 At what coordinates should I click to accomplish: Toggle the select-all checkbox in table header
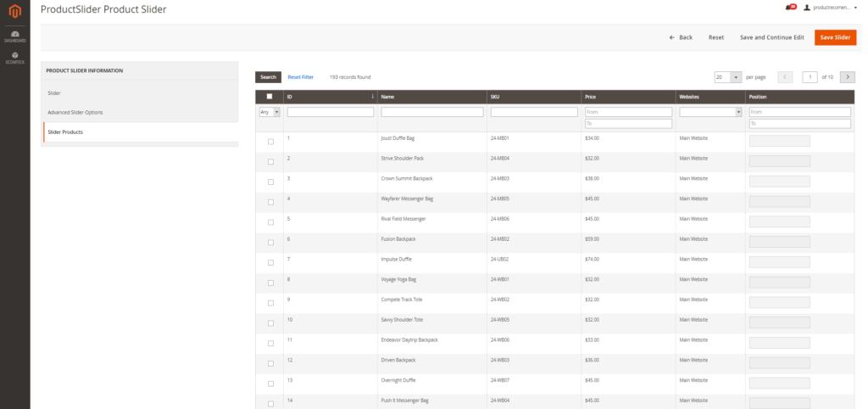pos(270,97)
